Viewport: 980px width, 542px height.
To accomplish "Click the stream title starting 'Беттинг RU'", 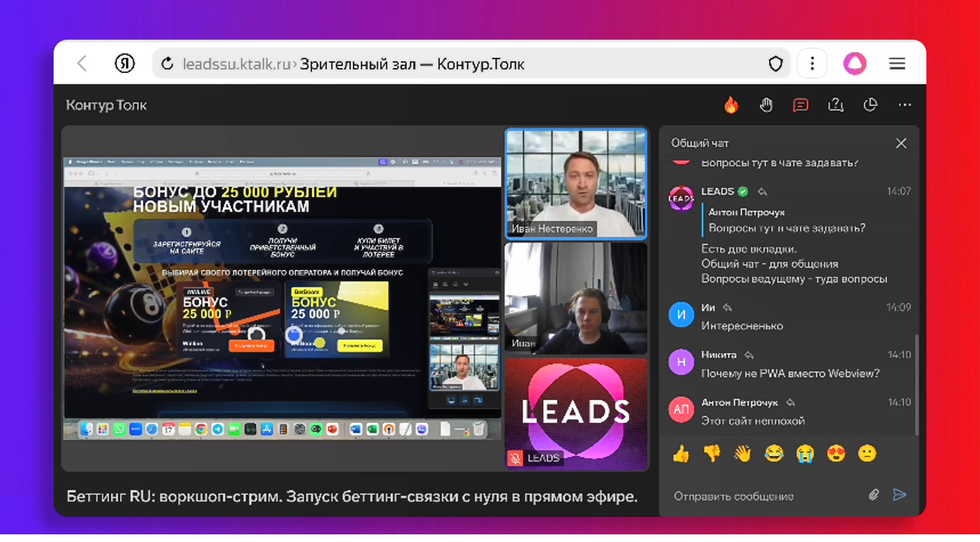I will tap(351, 497).
